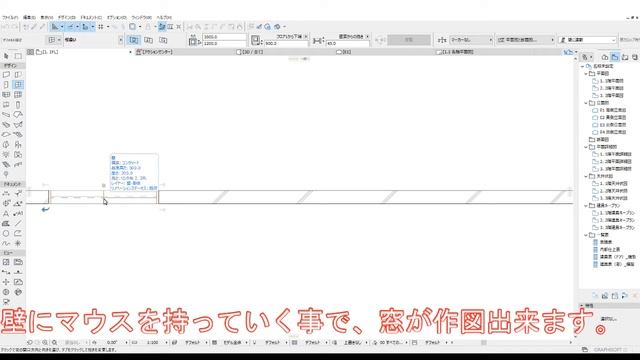
Task: Select 内部仕上表 in the navigator list
Action: (x=610, y=249)
